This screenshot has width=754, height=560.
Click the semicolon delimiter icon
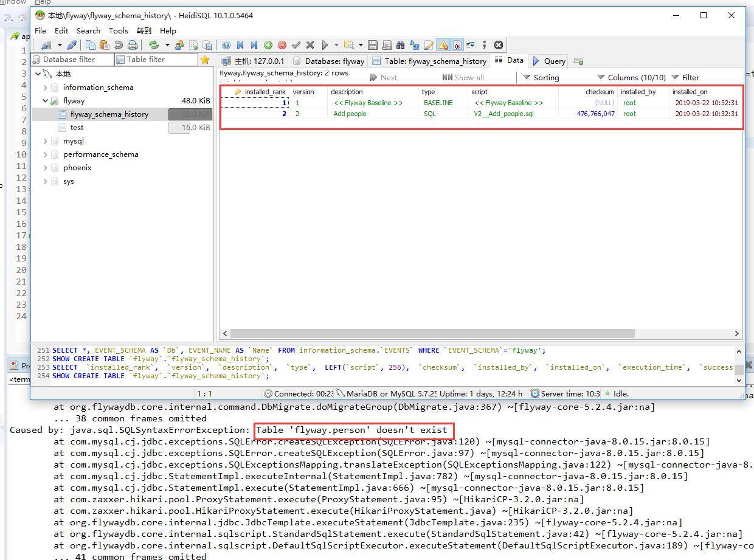(x=484, y=45)
